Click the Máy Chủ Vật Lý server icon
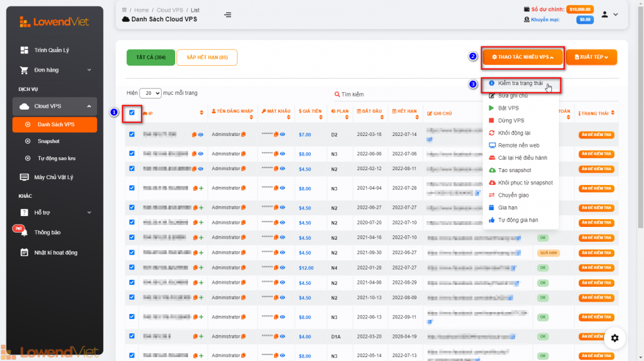 24,177
